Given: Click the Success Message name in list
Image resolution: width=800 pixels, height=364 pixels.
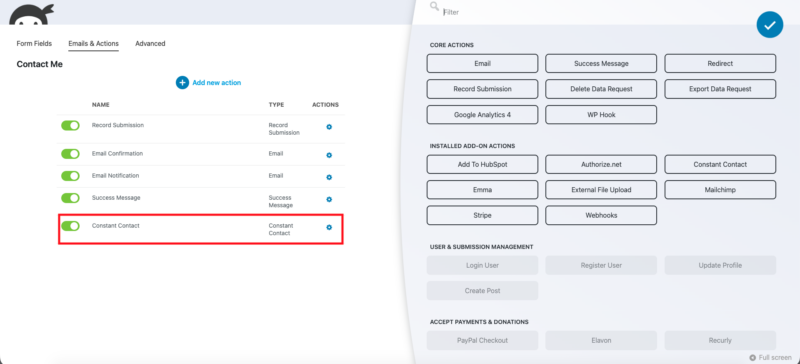Looking at the screenshot, I should click(116, 198).
